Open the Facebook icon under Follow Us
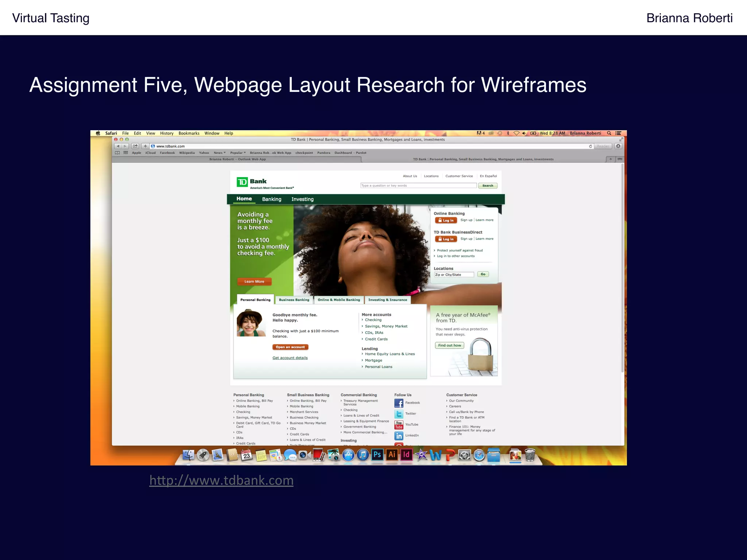The height and width of the screenshot is (560, 747). coord(399,403)
